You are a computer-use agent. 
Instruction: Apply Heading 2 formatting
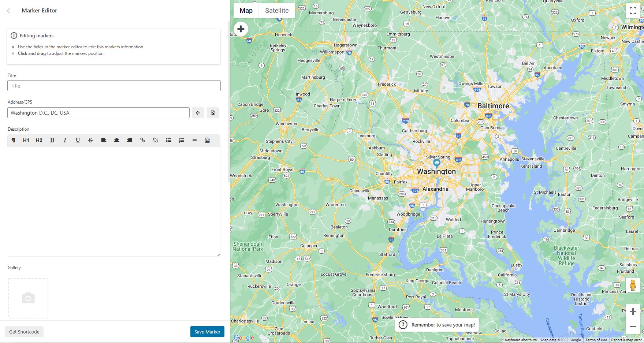(39, 140)
